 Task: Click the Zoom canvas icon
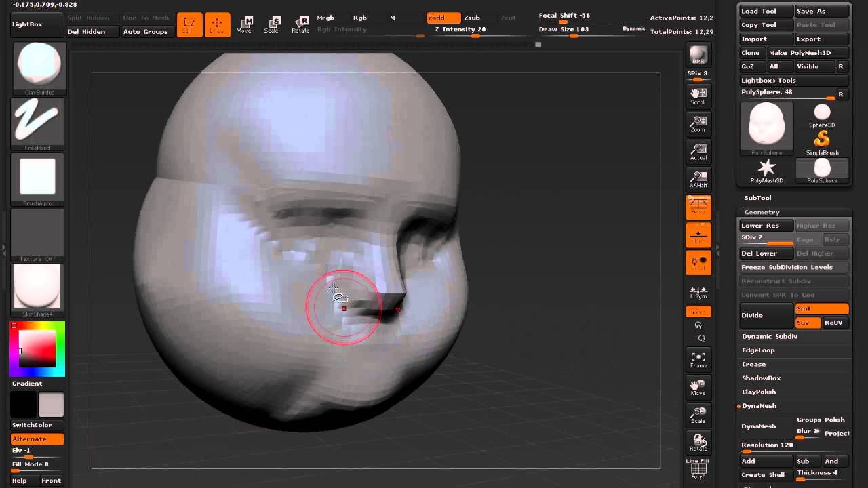(698, 123)
